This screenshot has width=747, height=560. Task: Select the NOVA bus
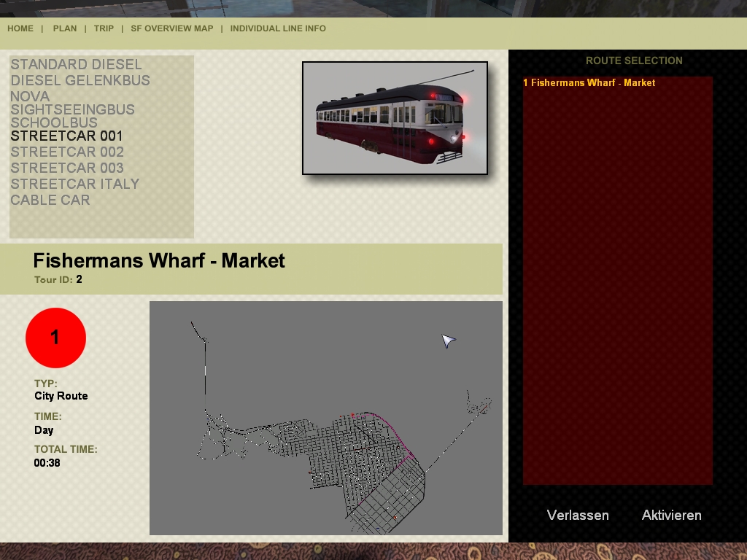tap(30, 96)
